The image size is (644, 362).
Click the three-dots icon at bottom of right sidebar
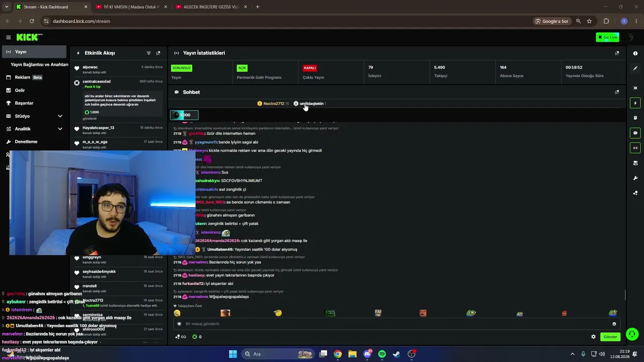tap(635, 193)
